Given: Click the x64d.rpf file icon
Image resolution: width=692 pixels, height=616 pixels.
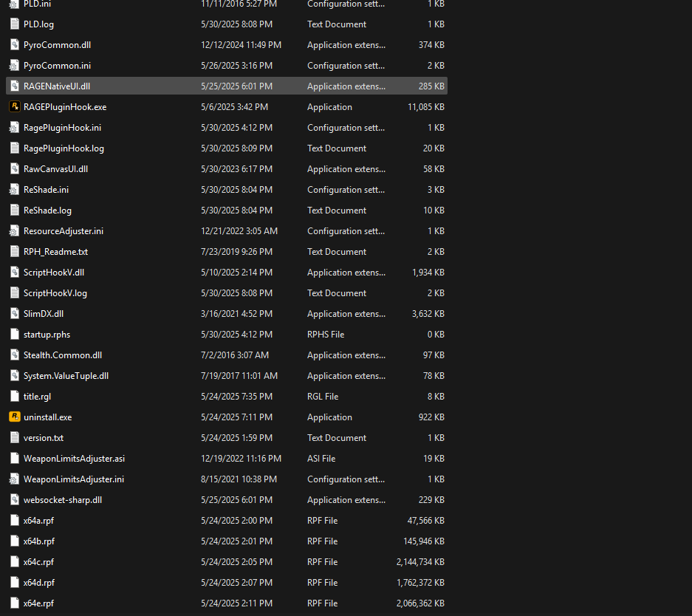Looking at the screenshot, I should tap(15, 583).
